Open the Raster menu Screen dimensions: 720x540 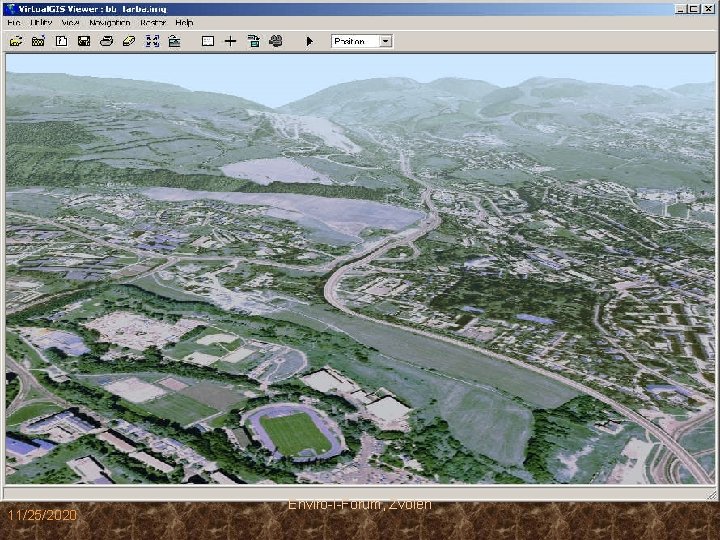point(153,21)
